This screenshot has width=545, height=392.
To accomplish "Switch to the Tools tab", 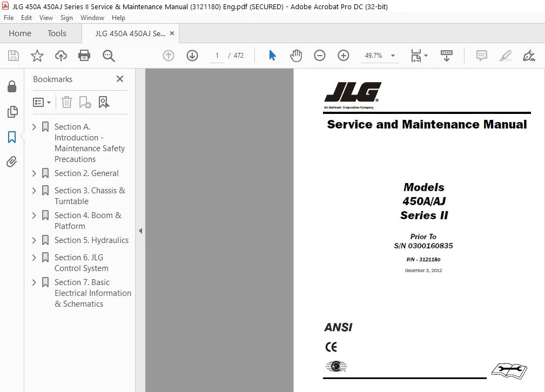I will (x=57, y=33).
